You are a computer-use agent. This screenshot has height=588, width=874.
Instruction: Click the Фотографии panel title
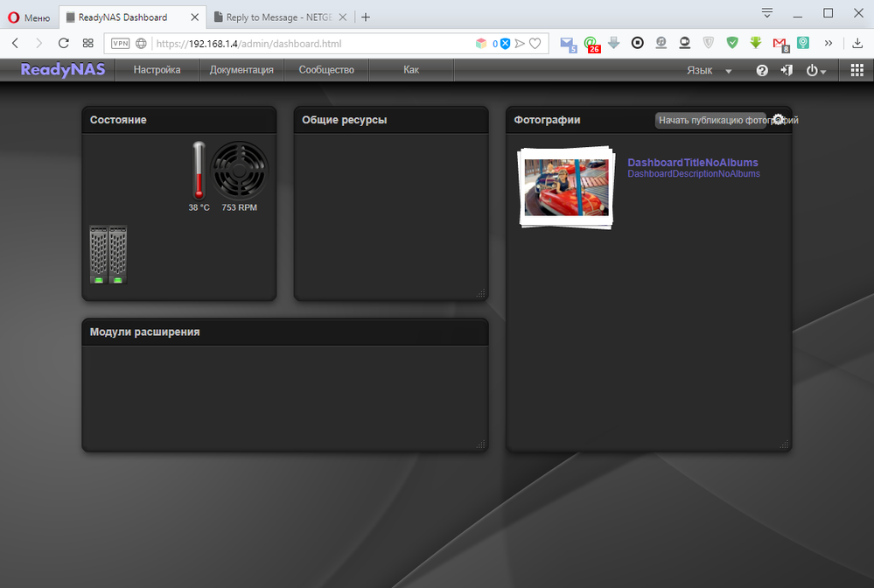coord(547,120)
